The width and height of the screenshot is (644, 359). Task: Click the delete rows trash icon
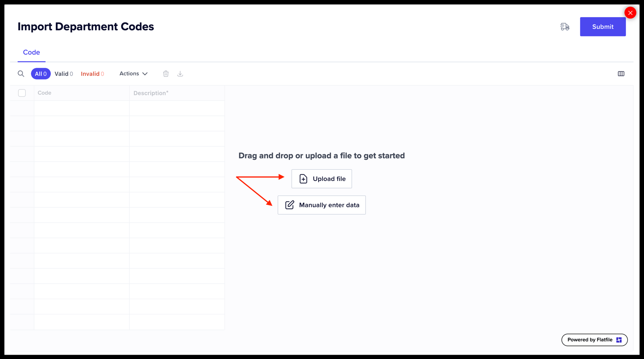pos(165,73)
